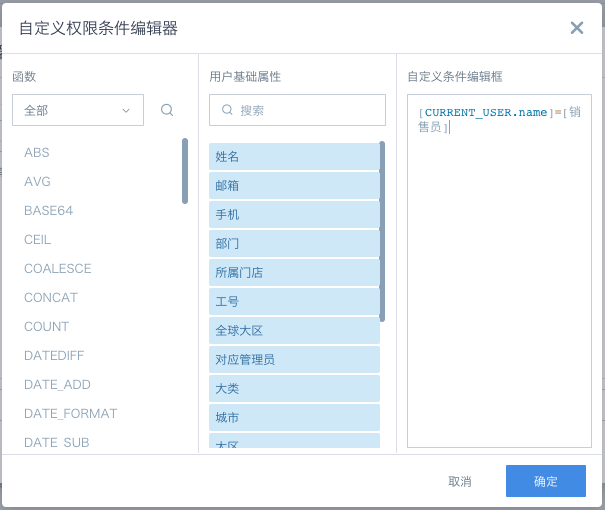
Task: Click 取消 to cancel
Action: pyautogui.click(x=460, y=481)
